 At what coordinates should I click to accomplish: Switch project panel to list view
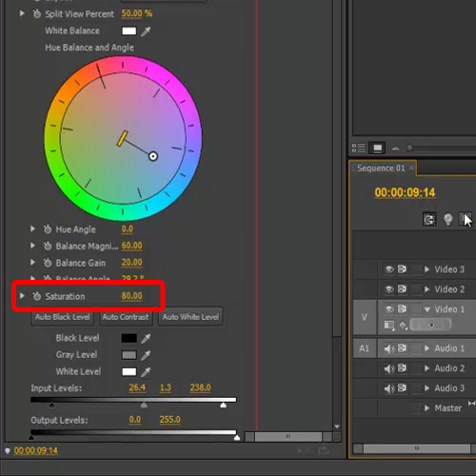click(358, 148)
